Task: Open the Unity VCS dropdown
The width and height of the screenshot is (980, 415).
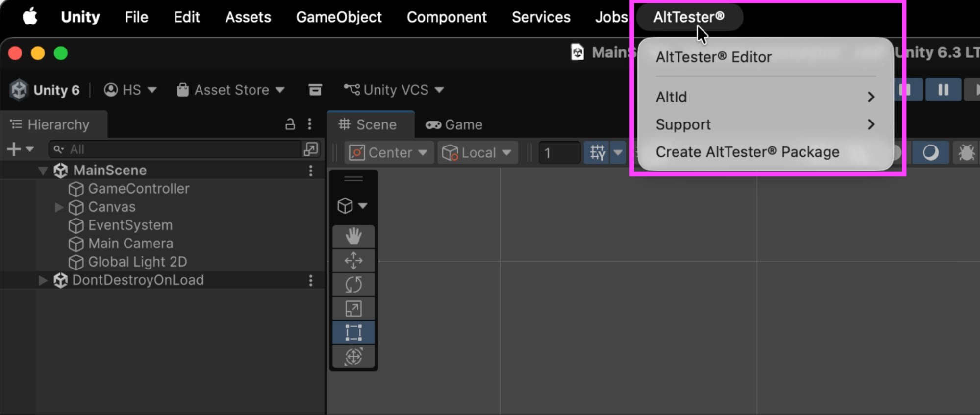Action: click(x=394, y=90)
